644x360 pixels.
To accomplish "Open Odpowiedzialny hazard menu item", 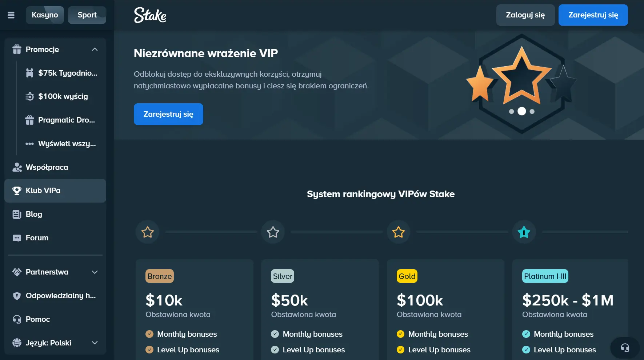I will coord(55,296).
